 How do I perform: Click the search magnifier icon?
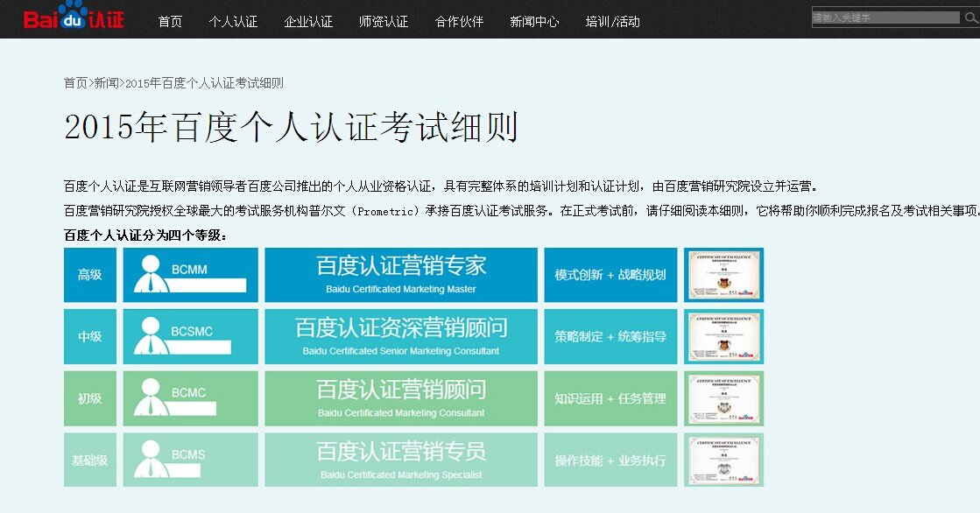pyautogui.click(x=971, y=16)
